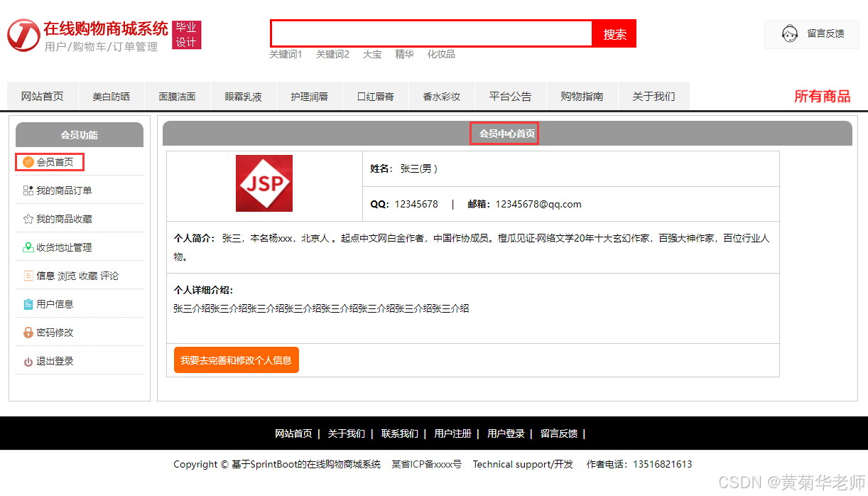Click the phone number 13516821613 in footer

tap(662, 464)
